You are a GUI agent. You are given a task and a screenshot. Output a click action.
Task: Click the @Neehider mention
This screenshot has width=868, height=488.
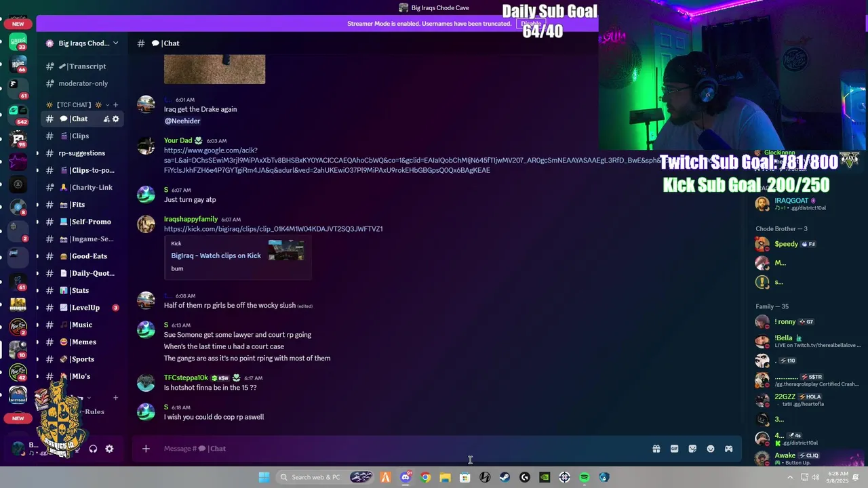click(182, 121)
